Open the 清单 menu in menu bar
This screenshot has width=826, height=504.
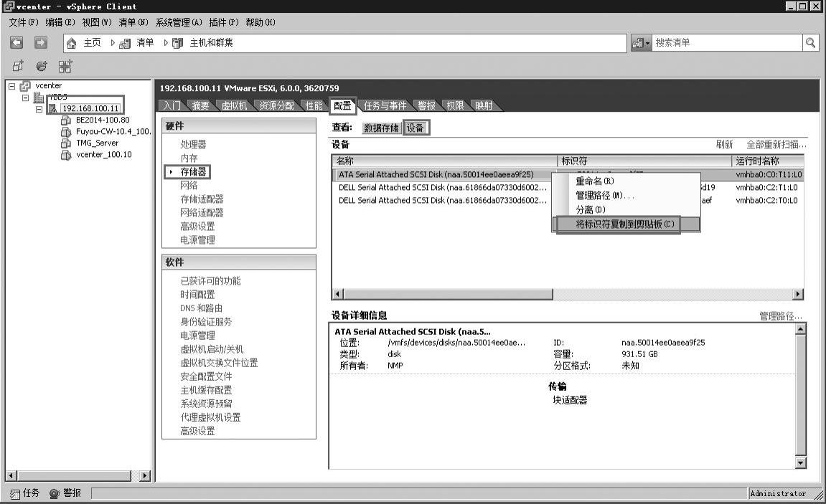click(133, 22)
